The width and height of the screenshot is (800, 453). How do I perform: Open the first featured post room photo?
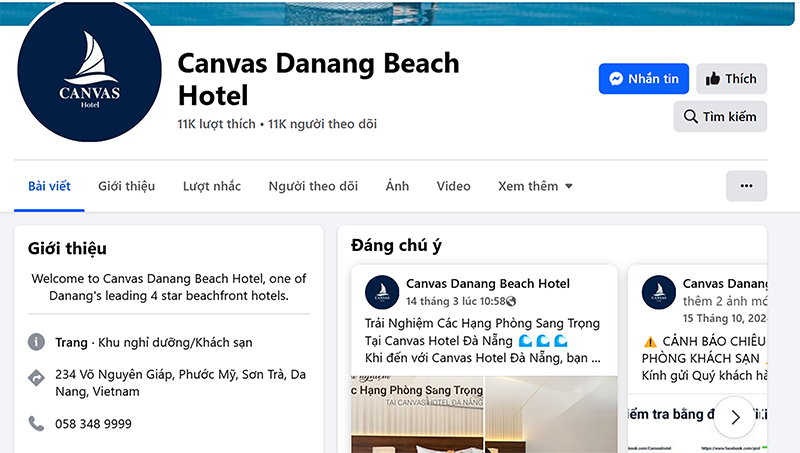[416, 414]
